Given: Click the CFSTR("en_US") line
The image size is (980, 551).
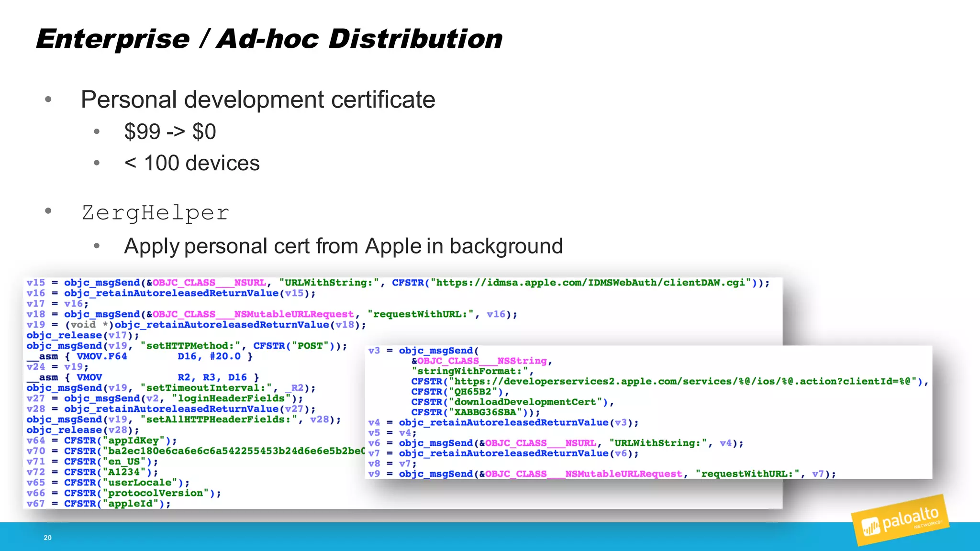Looking at the screenshot, I should [92, 462].
